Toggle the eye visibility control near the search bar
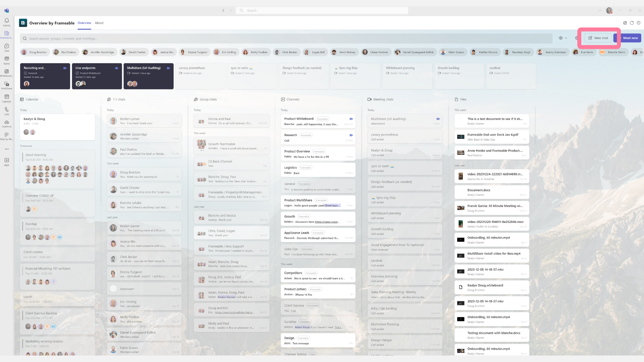The height and width of the screenshot is (362, 644). pyautogui.click(x=561, y=38)
